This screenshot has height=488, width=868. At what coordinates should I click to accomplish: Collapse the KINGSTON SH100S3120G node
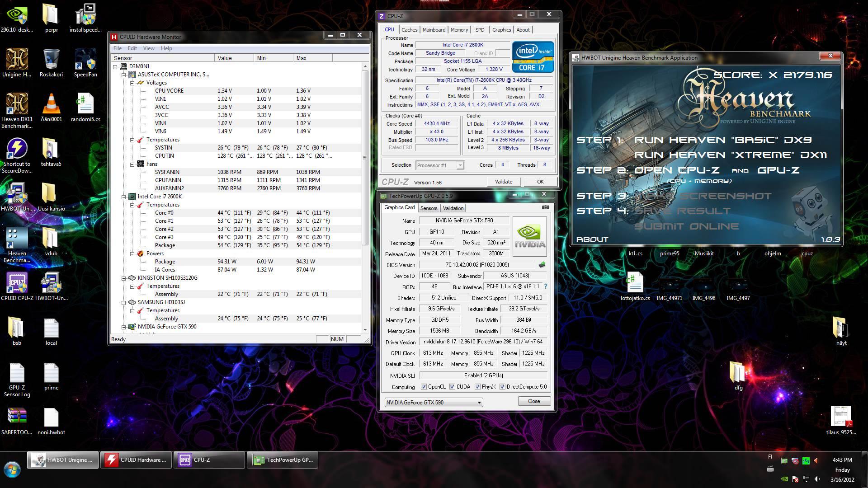click(124, 278)
